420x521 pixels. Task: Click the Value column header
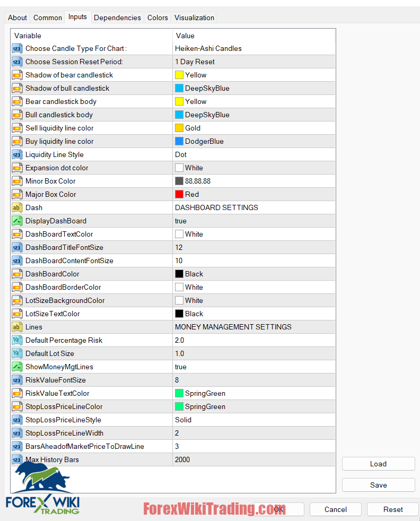click(x=253, y=36)
